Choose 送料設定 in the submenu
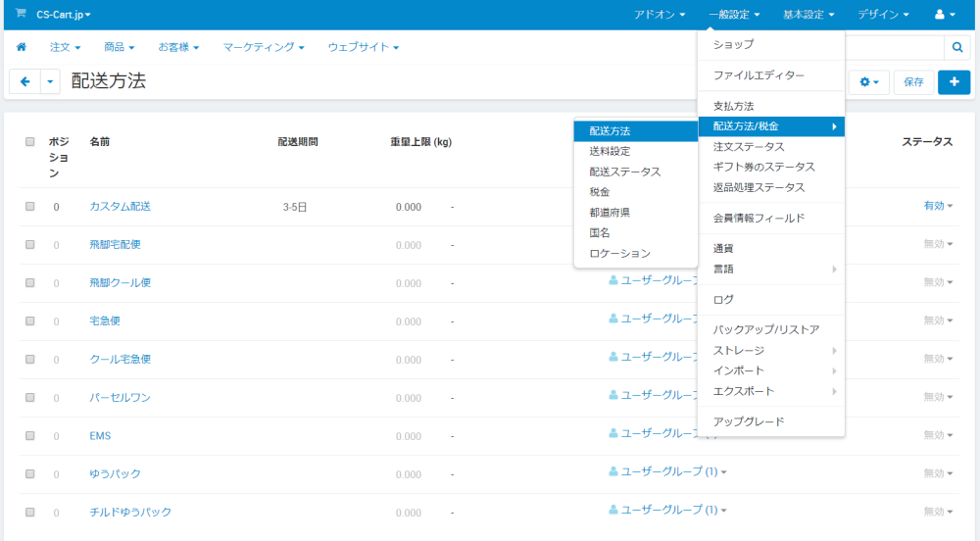 636,151
